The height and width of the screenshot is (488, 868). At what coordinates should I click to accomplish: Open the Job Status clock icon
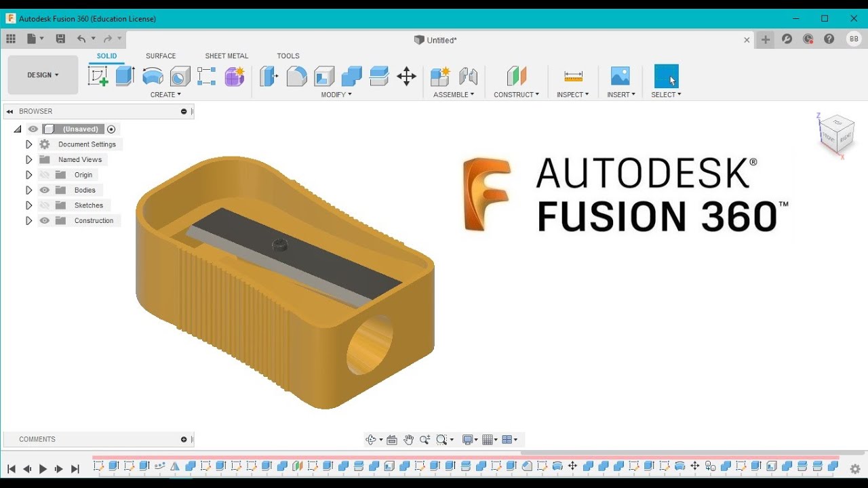coord(808,39)
